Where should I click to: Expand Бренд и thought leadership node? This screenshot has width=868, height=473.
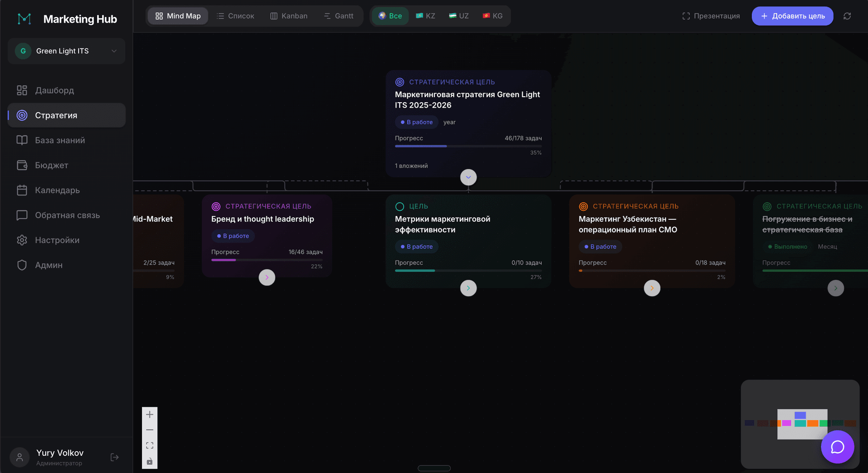(267, 277)
